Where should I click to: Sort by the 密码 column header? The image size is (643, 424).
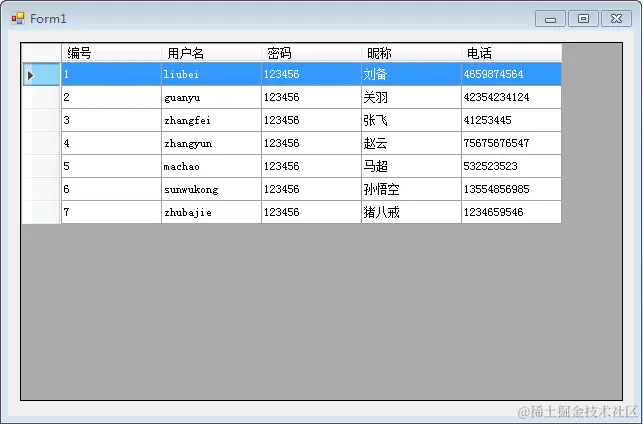[x=311, y=53]
